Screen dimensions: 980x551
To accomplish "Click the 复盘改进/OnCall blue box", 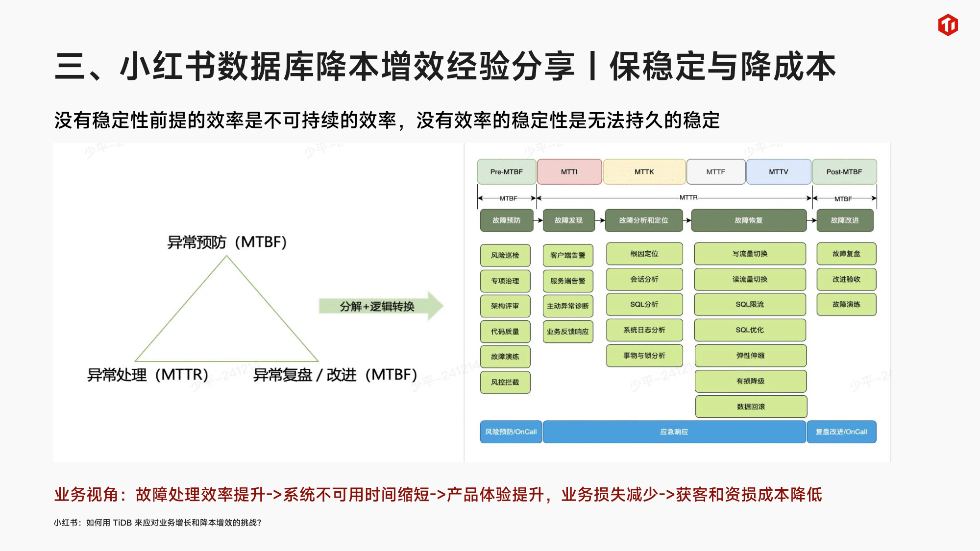I will pos(841,432).
